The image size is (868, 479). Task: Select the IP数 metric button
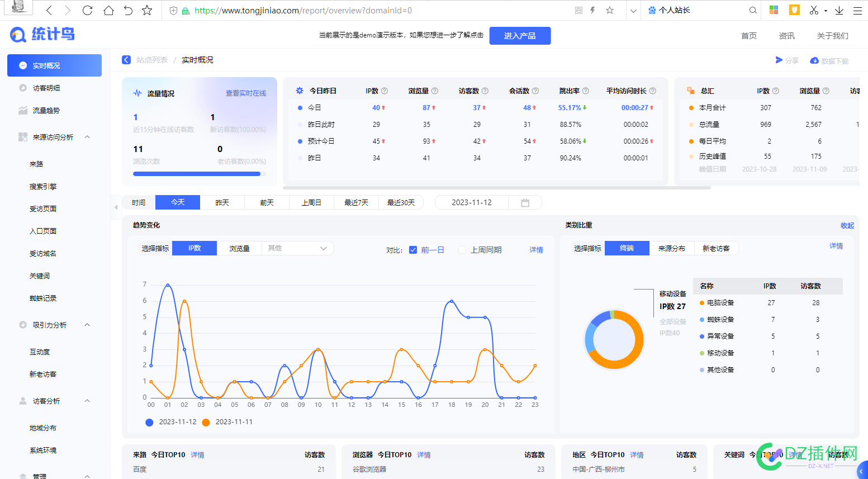click(x=195, y=248)
